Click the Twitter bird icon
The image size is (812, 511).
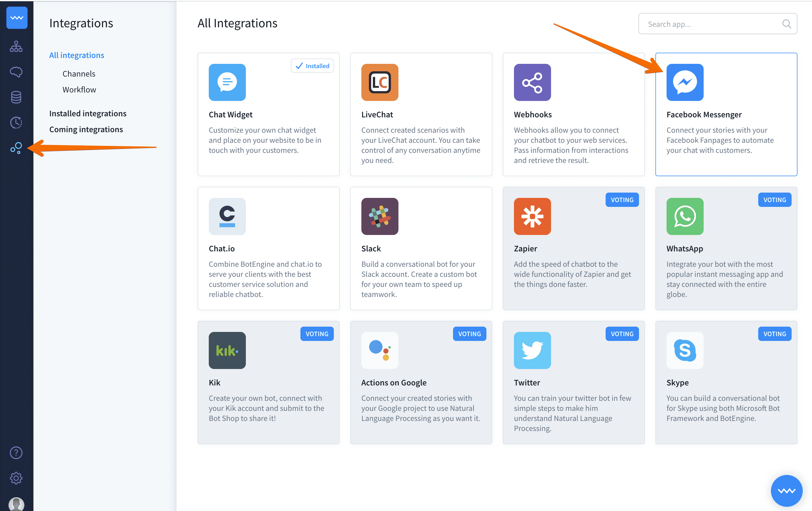click(533, 350)
